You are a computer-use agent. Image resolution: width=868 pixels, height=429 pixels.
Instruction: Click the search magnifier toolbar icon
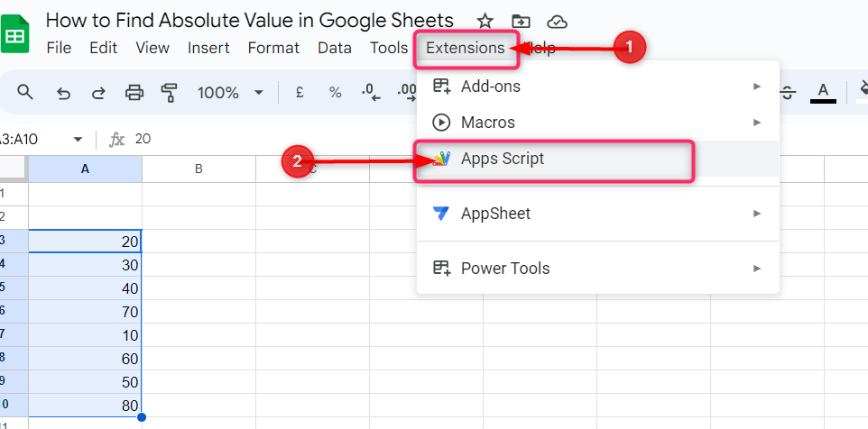(25, 92)
